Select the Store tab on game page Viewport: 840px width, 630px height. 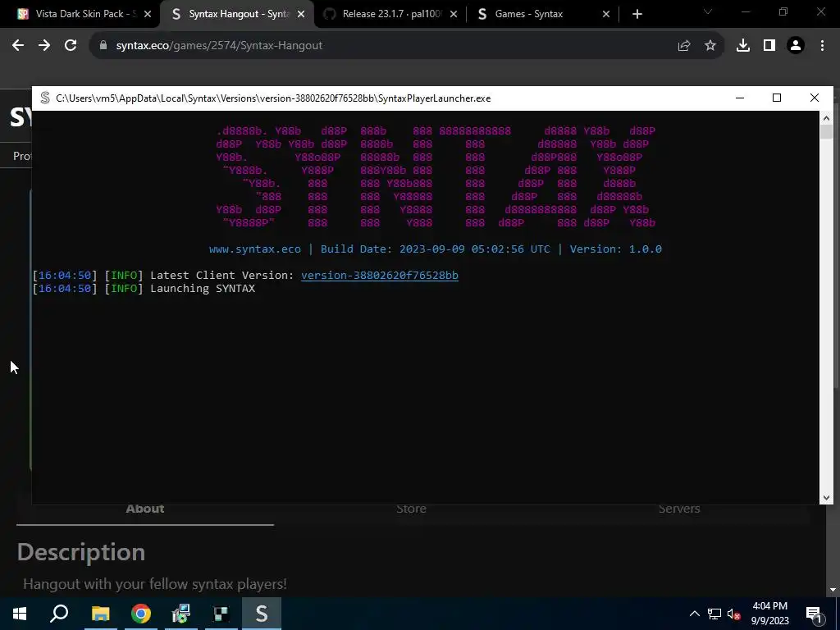click(x=412, y=509)
